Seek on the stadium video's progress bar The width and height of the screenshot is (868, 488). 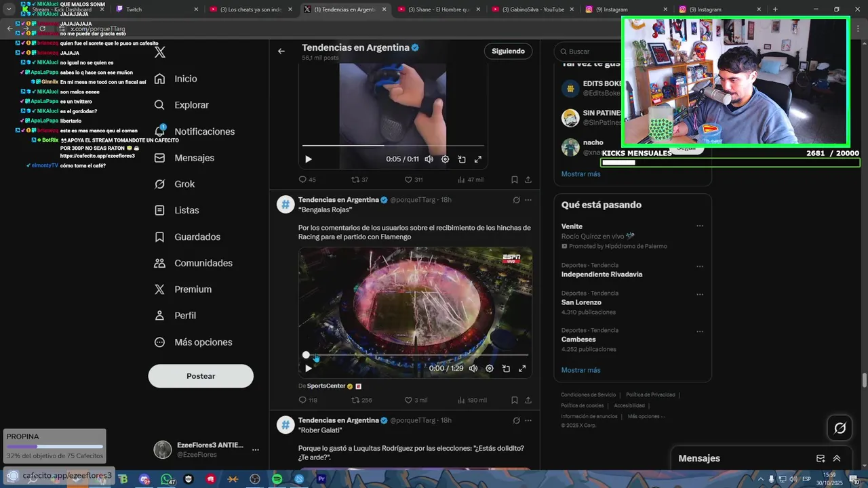(416, 354)
